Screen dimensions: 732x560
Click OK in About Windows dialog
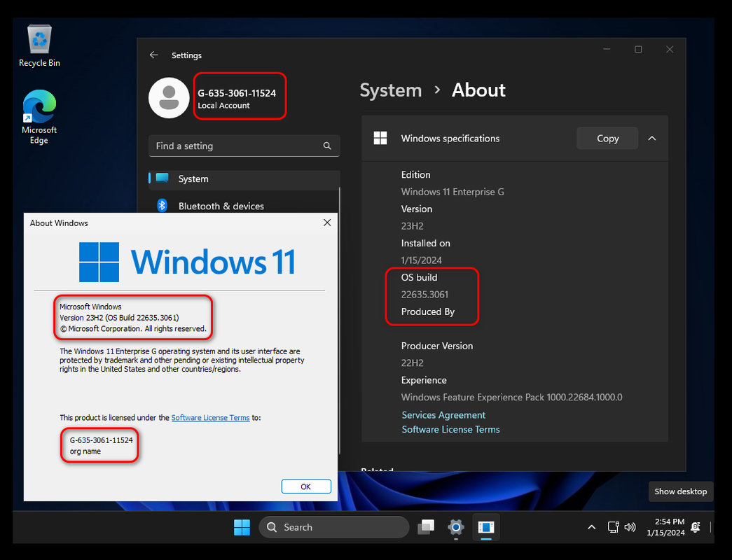[x=306, y=486]
